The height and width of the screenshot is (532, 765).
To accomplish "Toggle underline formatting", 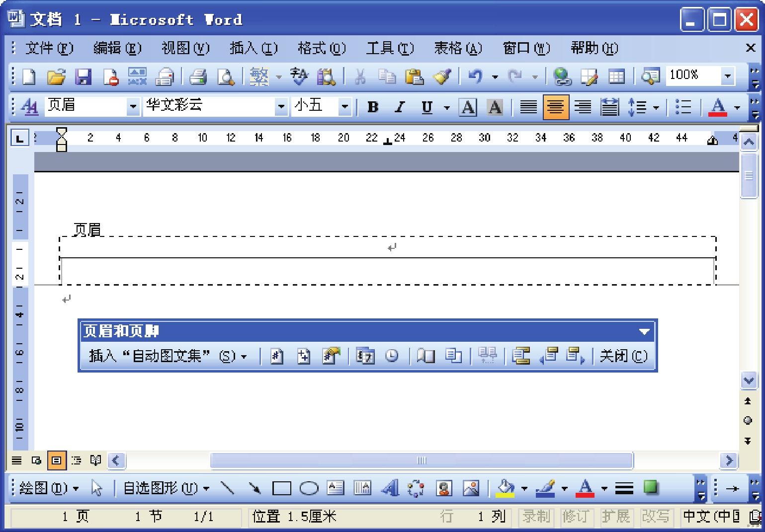I will [426, 107].
